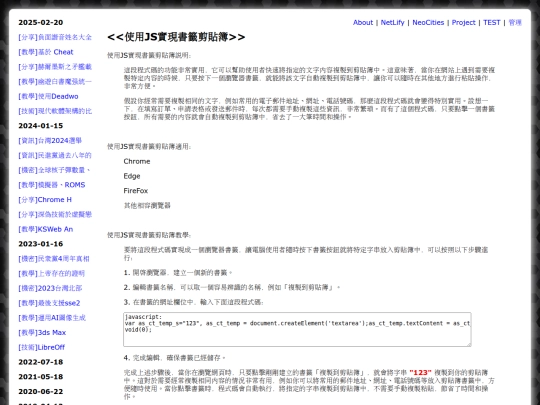The image size is (540, 405).
Task: Click the Edge entry in browser list
Action: pyautogui.click(x=132, y=176)
